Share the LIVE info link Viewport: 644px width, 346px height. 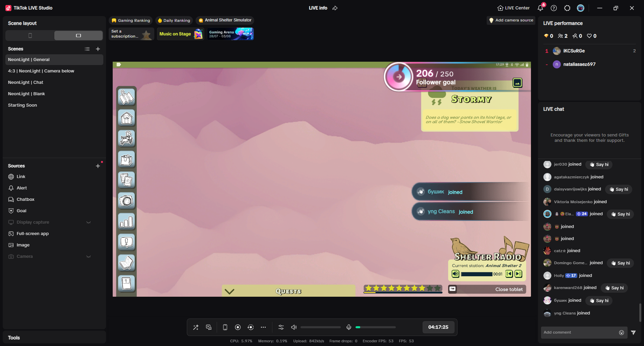click(335, 8)
